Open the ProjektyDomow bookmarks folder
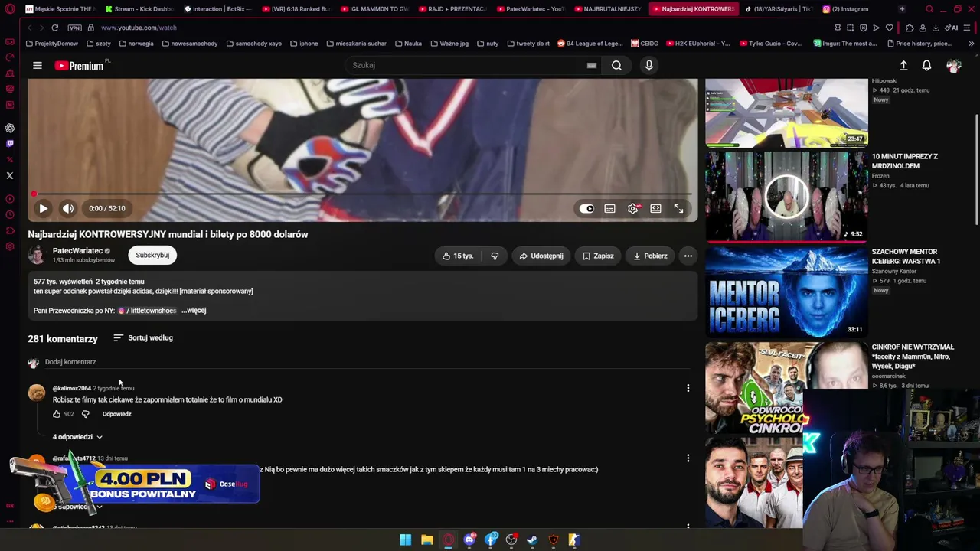980x551 pixels. (x=51, y=44)
